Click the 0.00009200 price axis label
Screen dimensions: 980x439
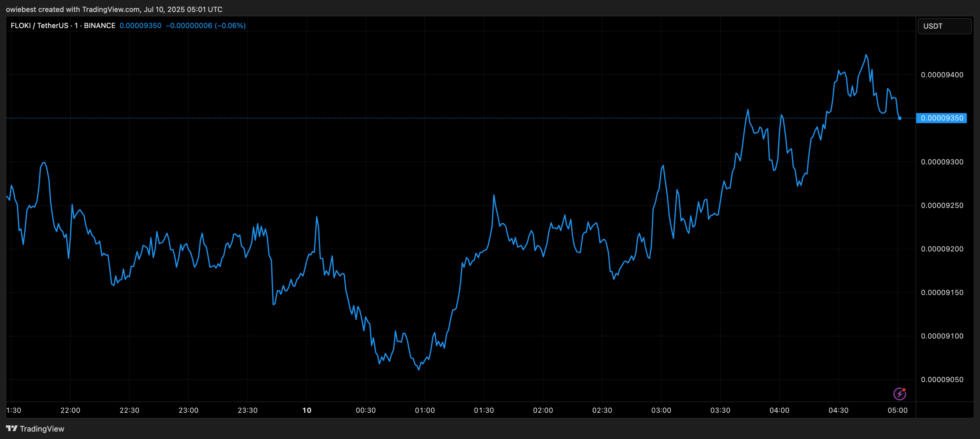point(942,249)
